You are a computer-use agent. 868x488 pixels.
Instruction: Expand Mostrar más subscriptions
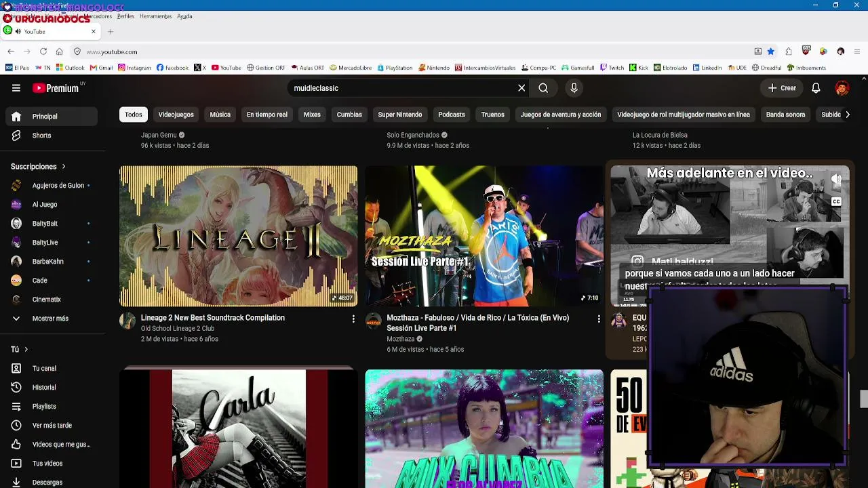[52, 319]
